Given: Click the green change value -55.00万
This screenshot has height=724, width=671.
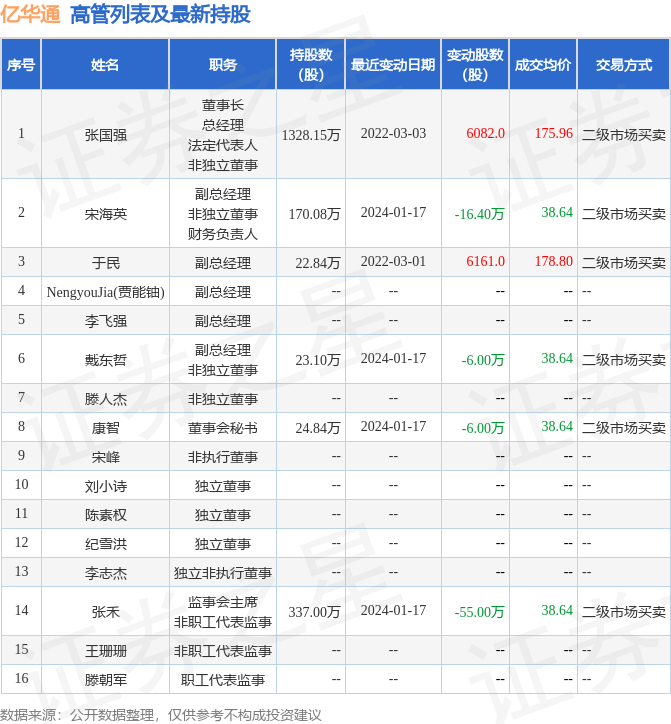Looking at the screenshot, I should pyautogui.click(x=479, y=612).
